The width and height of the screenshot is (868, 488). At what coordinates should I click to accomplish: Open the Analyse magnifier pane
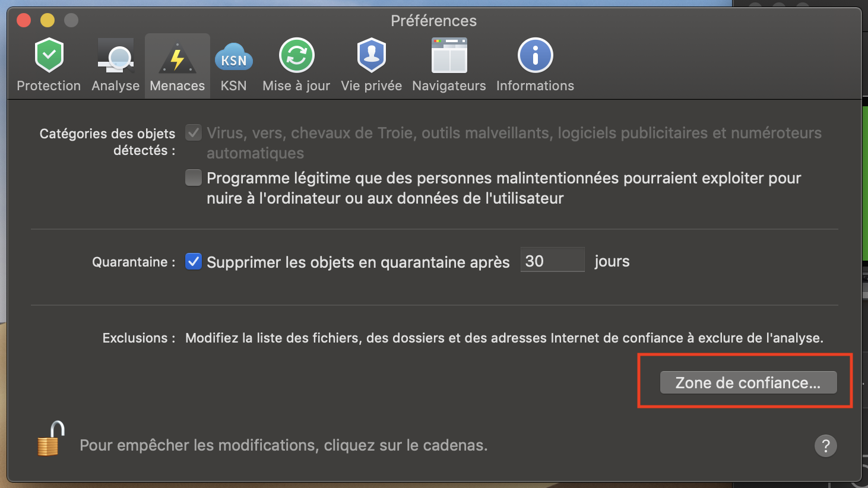[x=116, y=65]
